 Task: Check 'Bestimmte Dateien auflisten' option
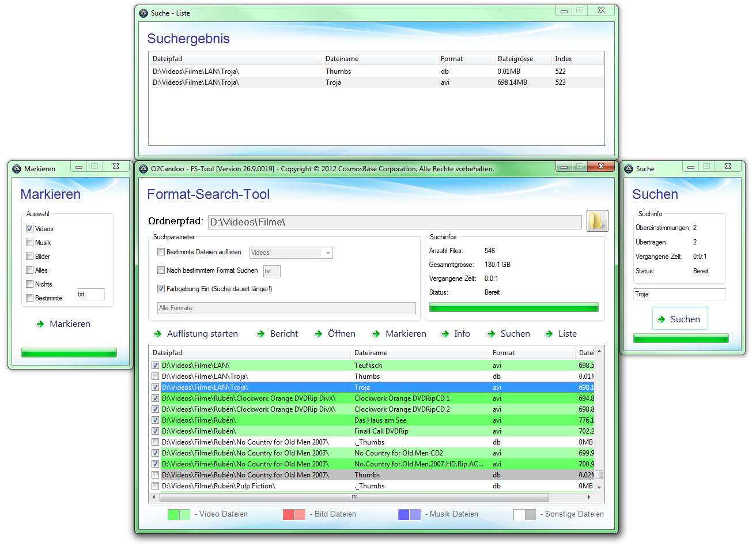[x=161, y=252]
